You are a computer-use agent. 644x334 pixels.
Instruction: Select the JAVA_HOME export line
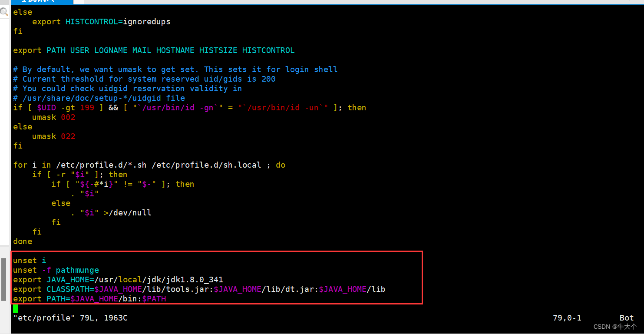(117, 279)
